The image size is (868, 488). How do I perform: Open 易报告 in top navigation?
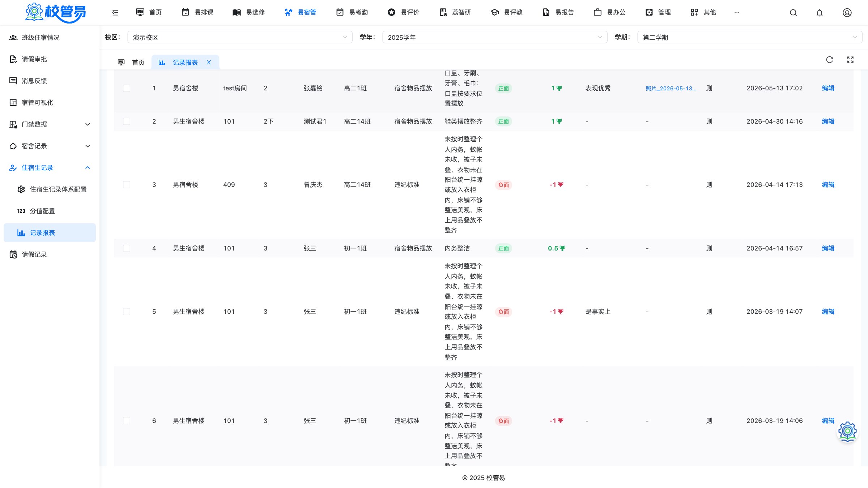coord(558,13)
